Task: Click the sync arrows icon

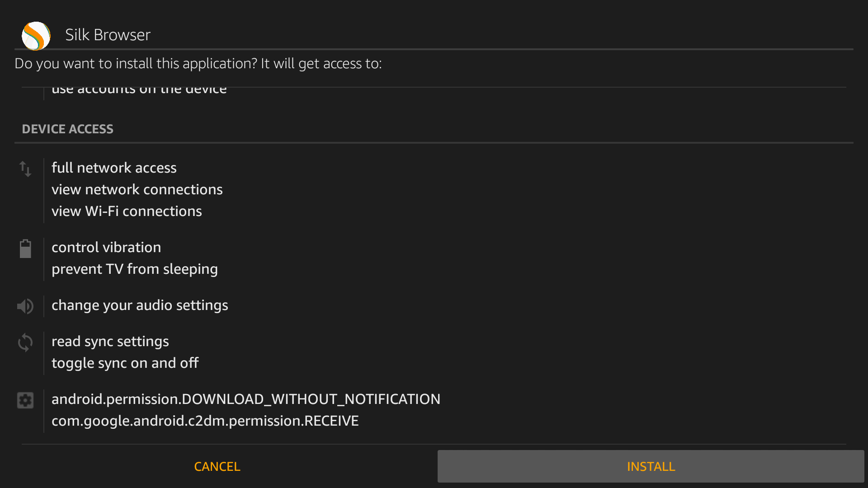Action: coord(25,343)
